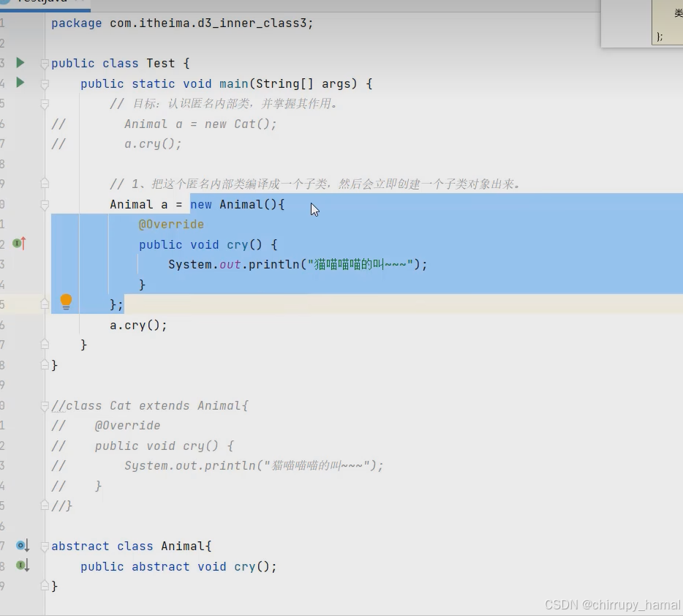The height and width of the screenshot is (616, 683).
Task: Collapse the main method fold marker
Action: click(45, 83)
